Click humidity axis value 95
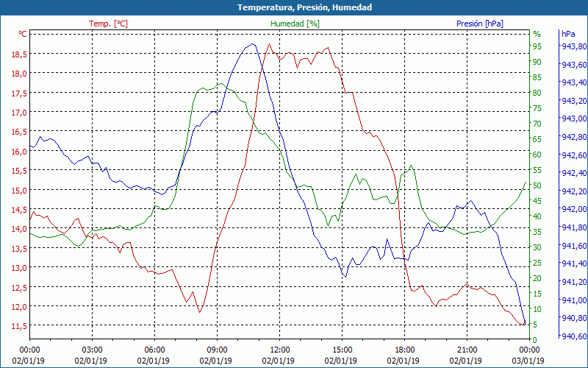 click(537, 46)
